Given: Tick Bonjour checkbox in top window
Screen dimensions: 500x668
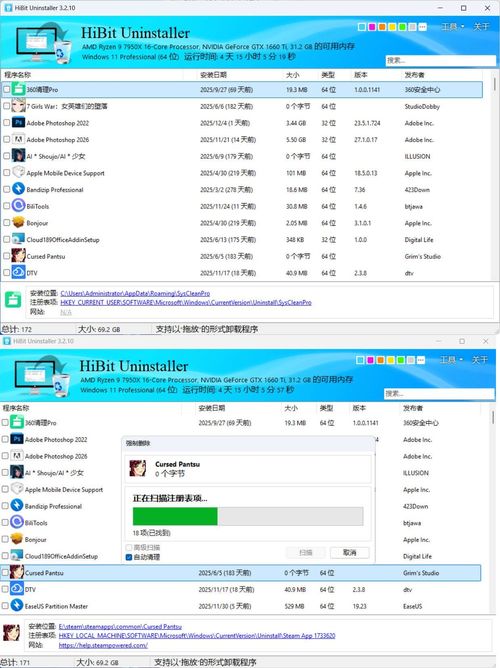Looking at the screenshot, I should pyautogui.click(x=6, y=222).
